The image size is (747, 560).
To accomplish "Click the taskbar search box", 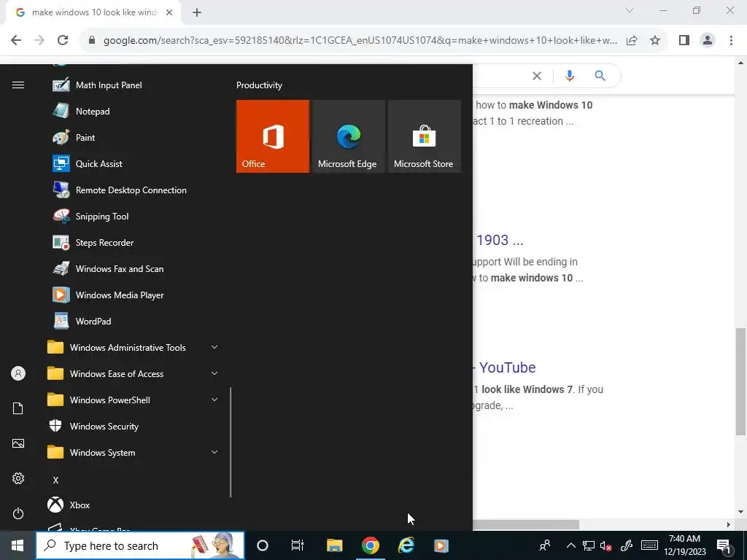I will (x=140, y=545).
